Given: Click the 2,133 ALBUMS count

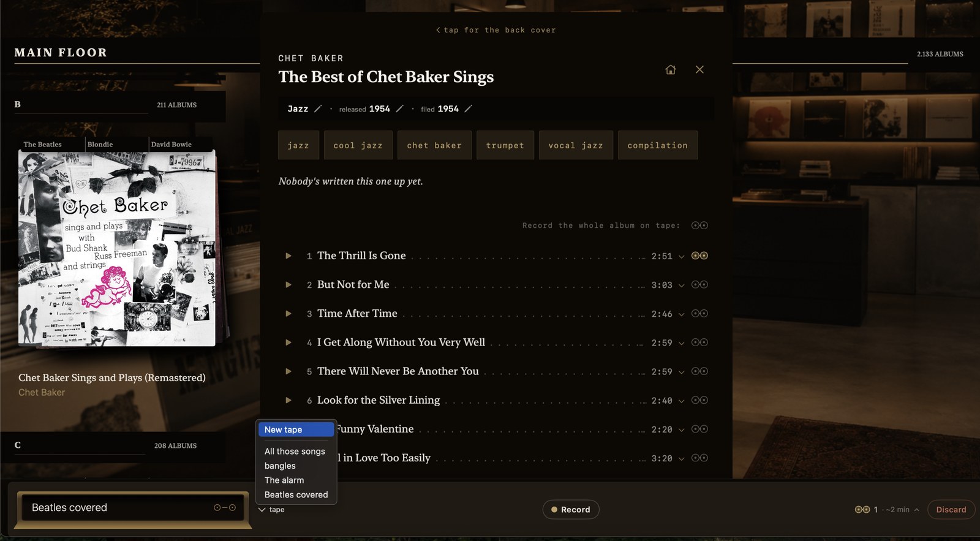Looking at the screenshot, I should (x=940, y=54).
